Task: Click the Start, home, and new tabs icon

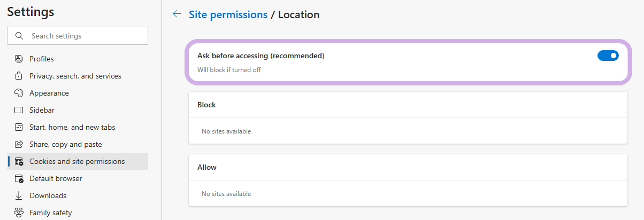Action: pos(19,127)
